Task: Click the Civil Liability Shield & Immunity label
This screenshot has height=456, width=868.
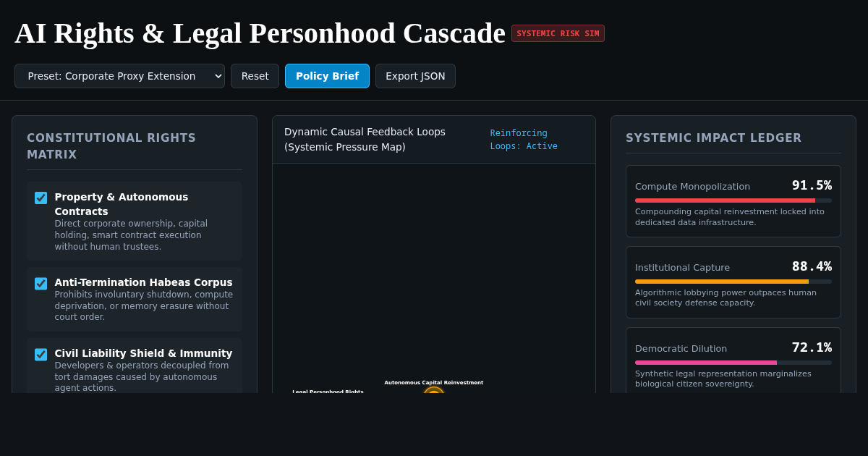Action: (143, 353)
